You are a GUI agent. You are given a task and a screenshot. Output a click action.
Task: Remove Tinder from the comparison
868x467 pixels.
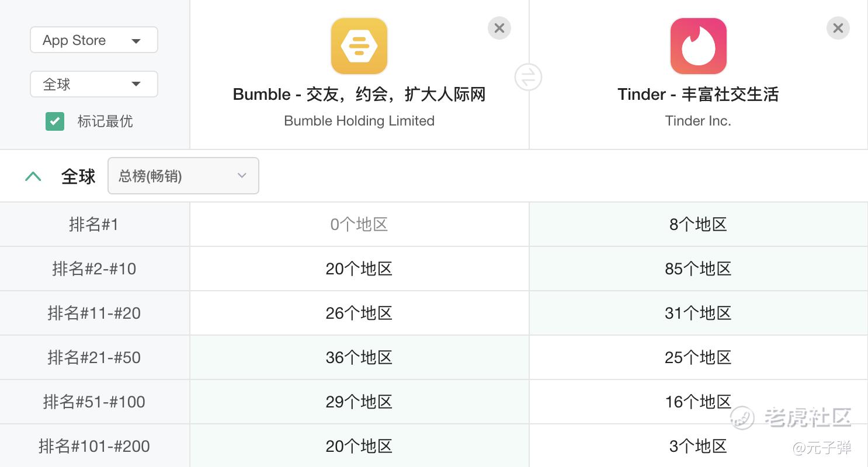pyautogui.click(x=838, y=28)
